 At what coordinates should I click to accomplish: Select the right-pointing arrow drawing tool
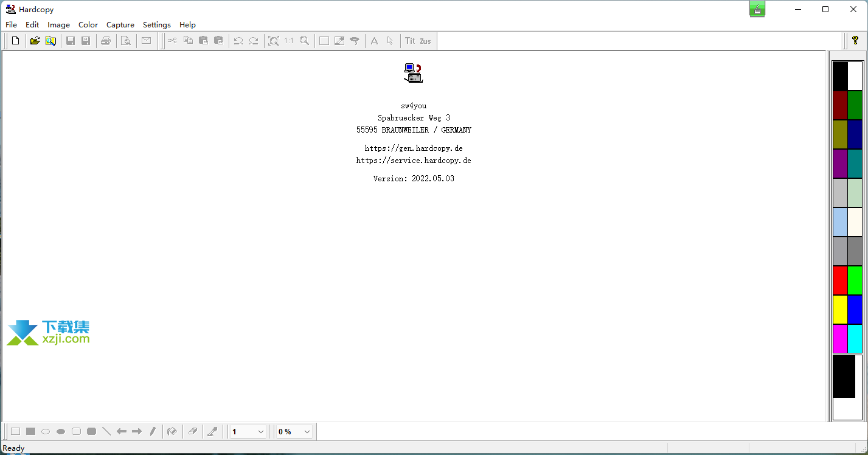(x=137, y=431)
